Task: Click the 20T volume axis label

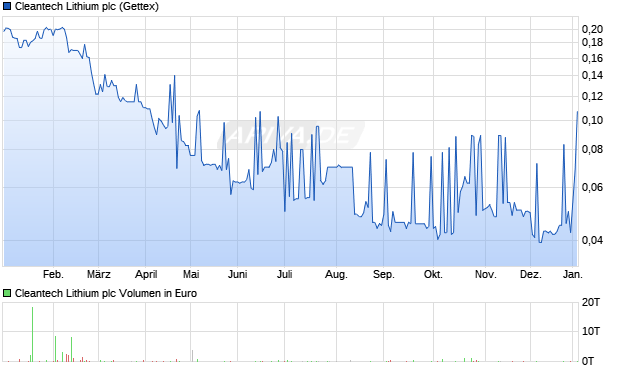Action: point(591,303)
